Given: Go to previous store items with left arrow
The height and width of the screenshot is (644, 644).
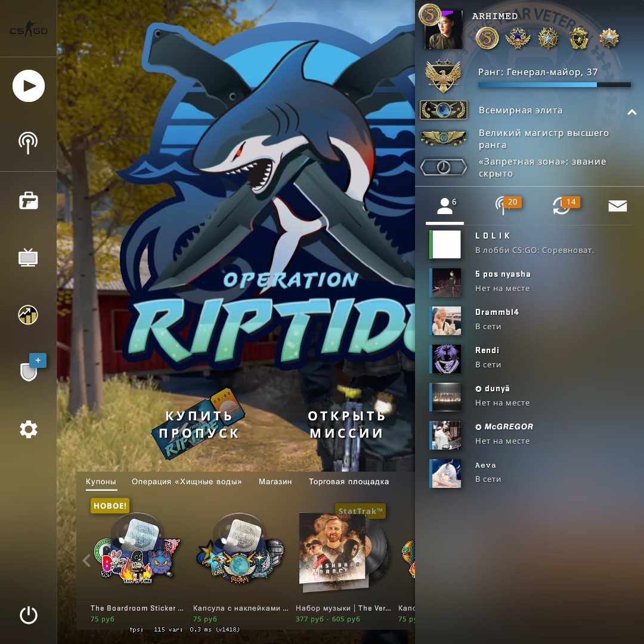Looking at the screenshot, I should click(86, 560).
